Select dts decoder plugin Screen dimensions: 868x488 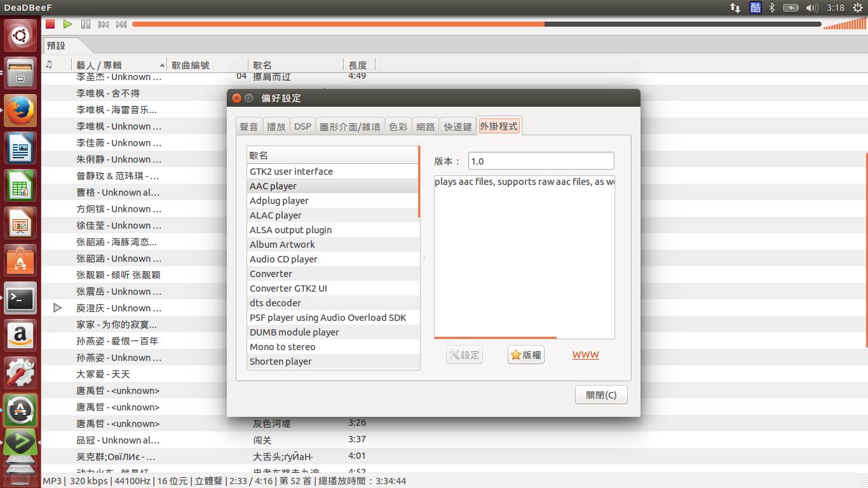click(333, 303)
